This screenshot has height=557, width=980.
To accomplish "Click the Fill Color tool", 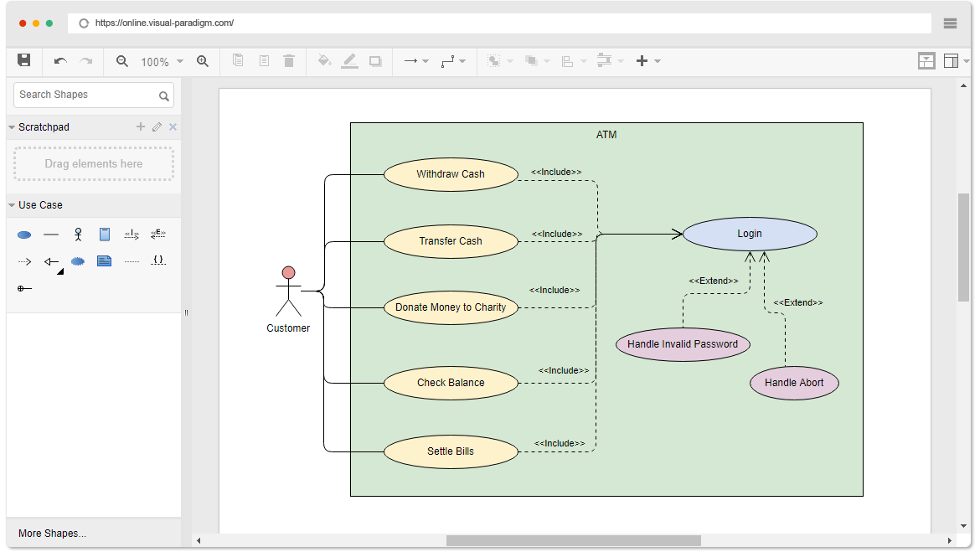I will click(325, 60).
